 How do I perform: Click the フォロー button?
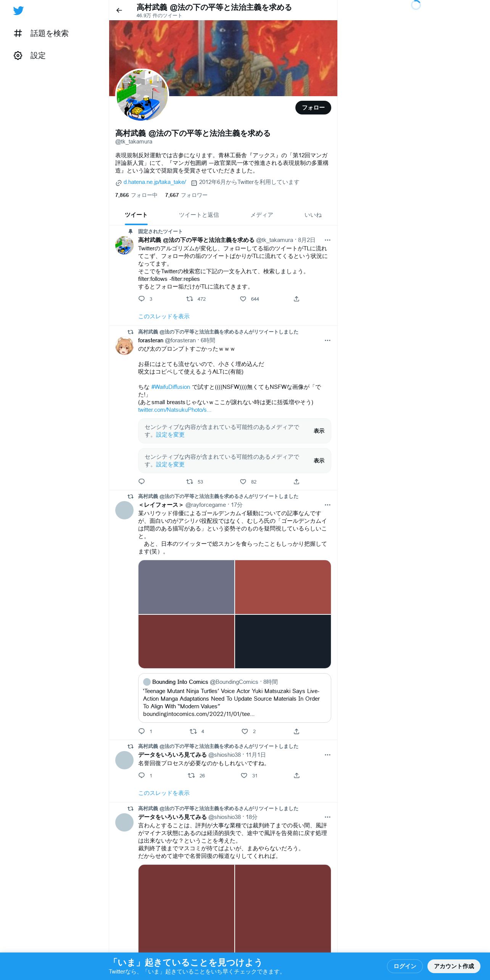(x=313, y=108)
